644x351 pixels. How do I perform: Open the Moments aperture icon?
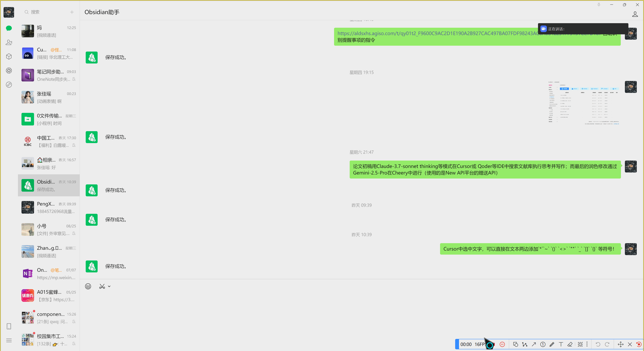click(x=9, y=71)
